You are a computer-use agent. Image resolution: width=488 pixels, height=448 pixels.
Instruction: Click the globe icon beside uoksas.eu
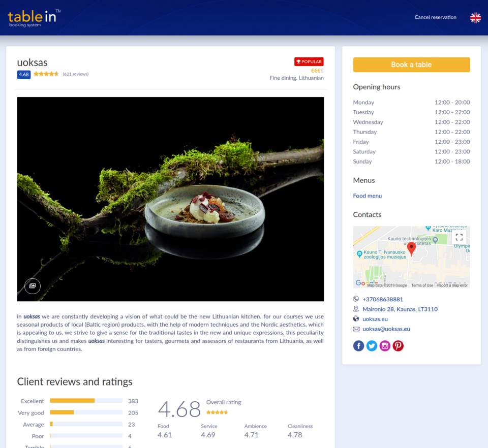(x=356, y=318)
